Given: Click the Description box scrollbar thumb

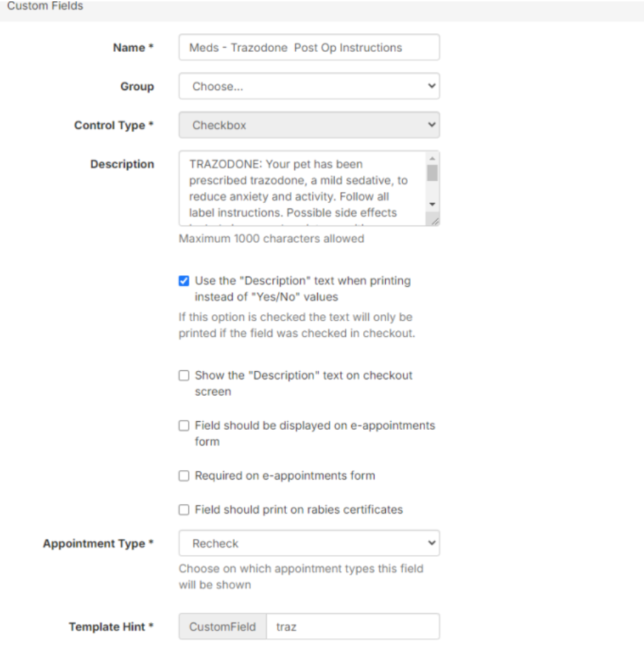Looking at the screenshot, I should (x=432, y=173).
